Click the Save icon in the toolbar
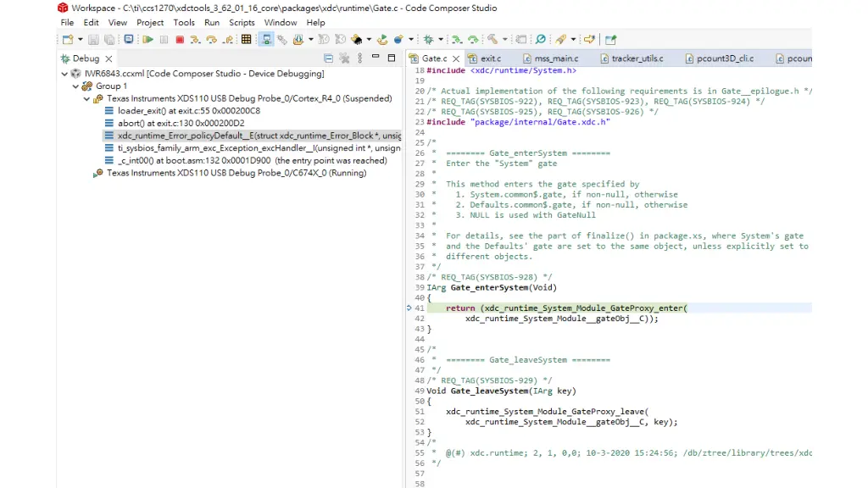 pyautogui.click(x=93, y=39)
